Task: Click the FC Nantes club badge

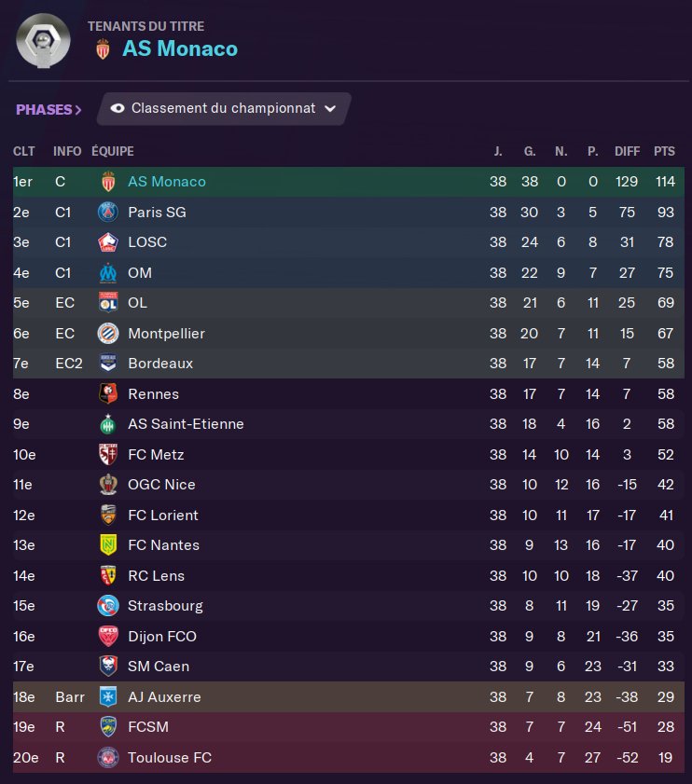Action: [x=108, y=545]
